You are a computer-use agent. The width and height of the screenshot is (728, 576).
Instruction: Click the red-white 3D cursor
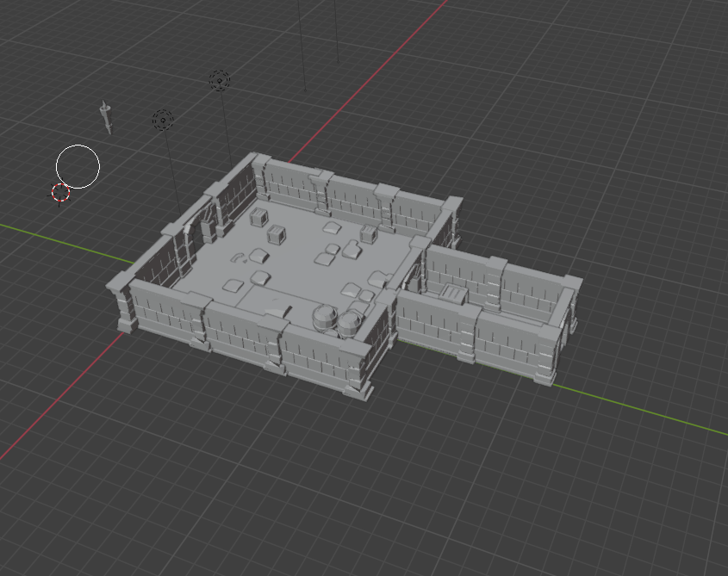60,193
